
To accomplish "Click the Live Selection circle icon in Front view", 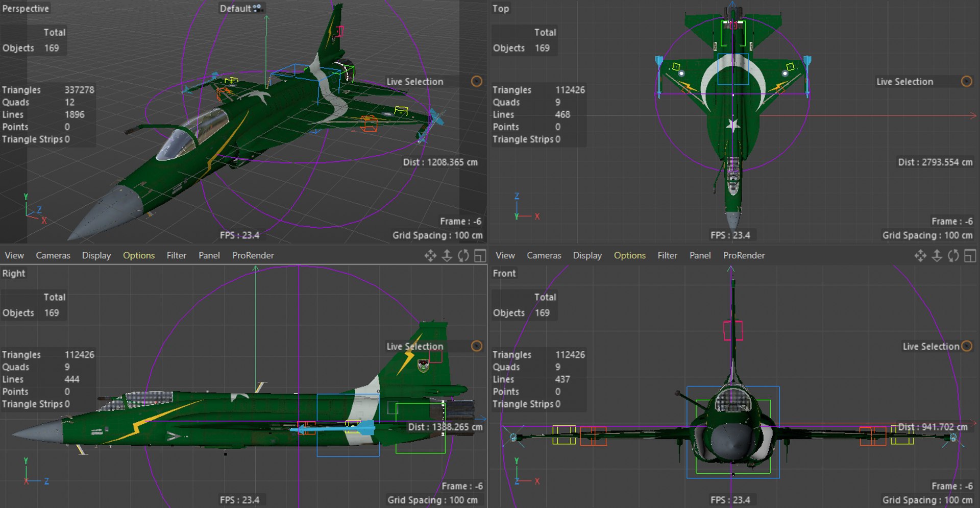I will [967, 346].
